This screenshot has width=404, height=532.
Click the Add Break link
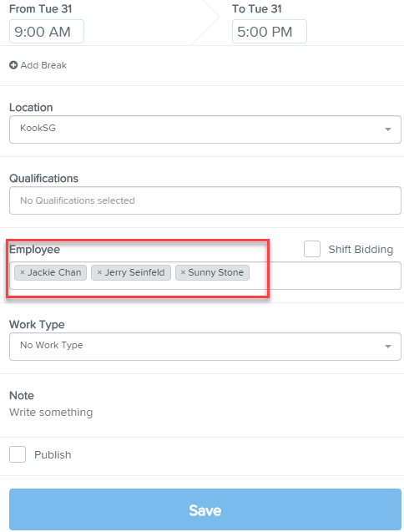coord(43,65)
